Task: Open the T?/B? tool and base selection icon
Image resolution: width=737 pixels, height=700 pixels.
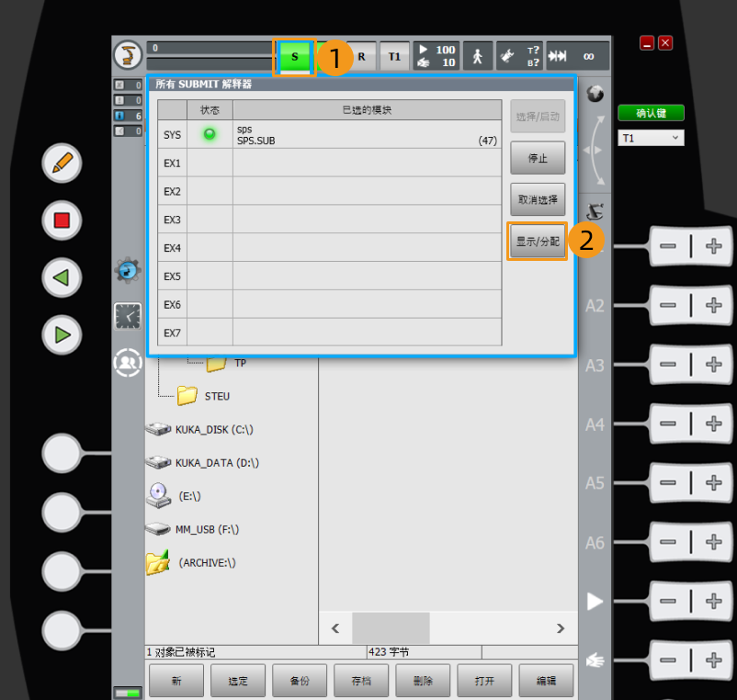Action: (x=521, y=56)
